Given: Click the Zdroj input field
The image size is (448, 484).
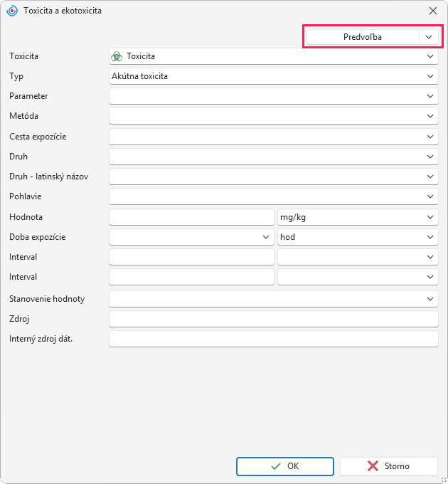Looking at the screenshot, I should [274, 319].
